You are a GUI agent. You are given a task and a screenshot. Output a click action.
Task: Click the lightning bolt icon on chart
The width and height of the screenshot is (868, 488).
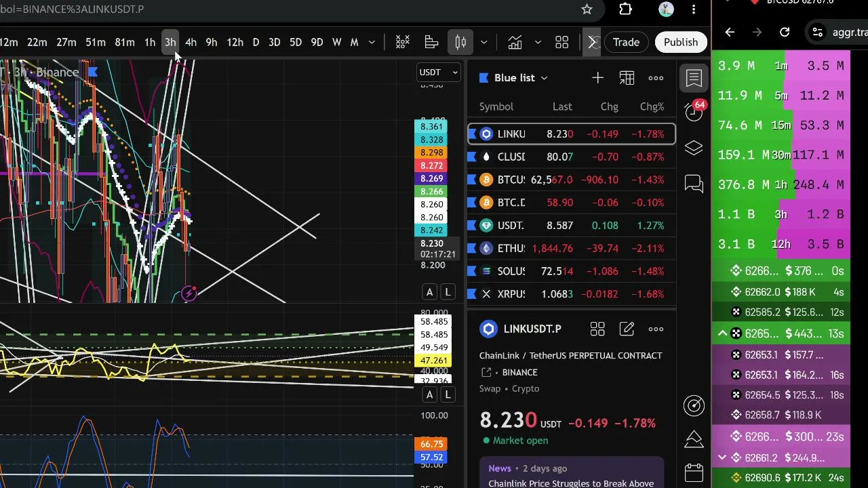pos(189,293)
